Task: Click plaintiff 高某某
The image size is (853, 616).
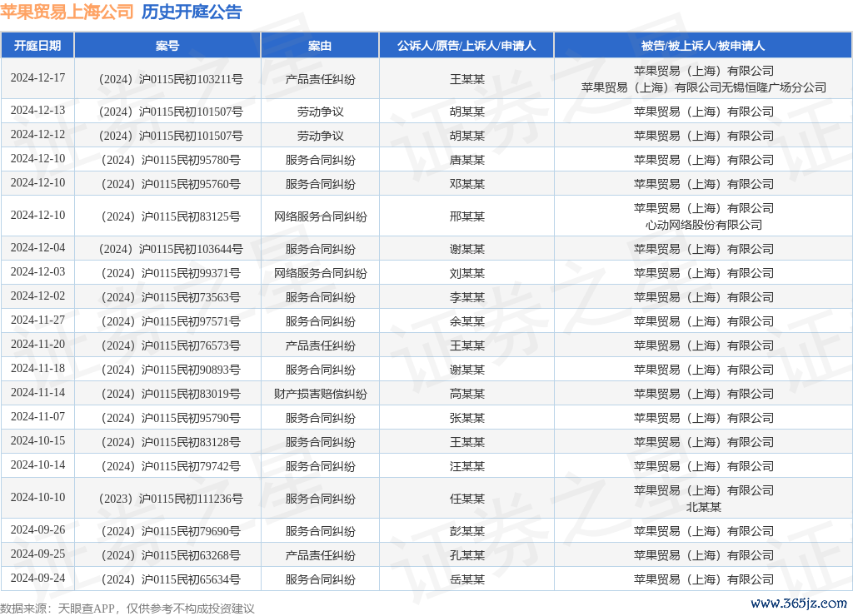Action: click(x=467, y=395)
